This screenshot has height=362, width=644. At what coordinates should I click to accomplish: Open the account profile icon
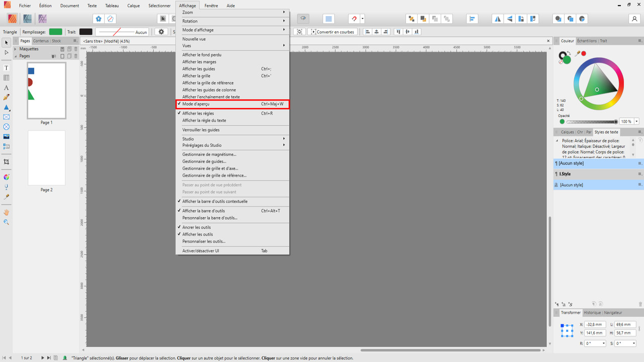coord(634,19)
